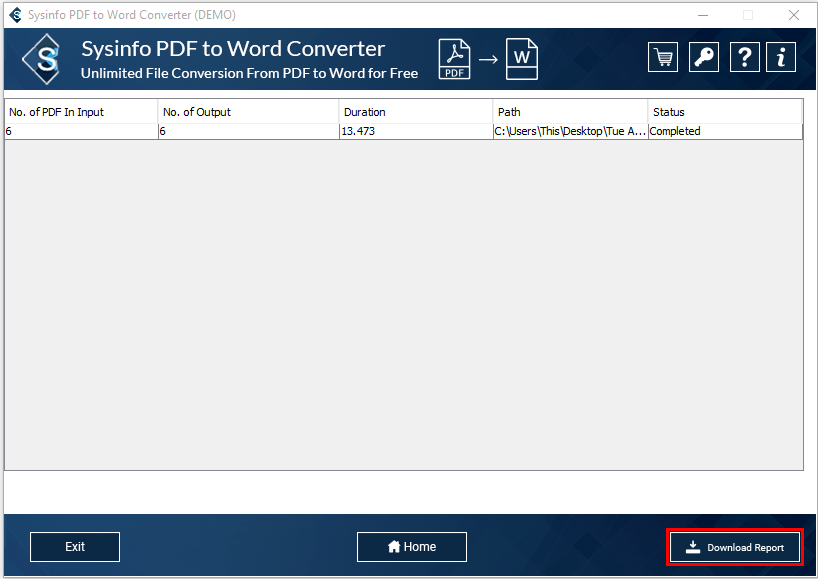Sort by No. of PDF In Input column
The image size is (818, 579).
pyautogui.click(x=81, y=112)
